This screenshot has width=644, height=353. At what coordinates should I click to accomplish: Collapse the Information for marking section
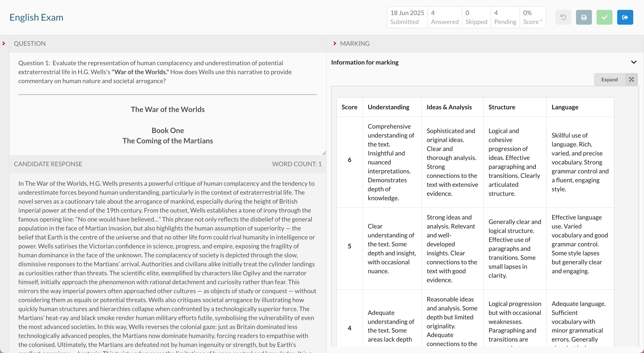click(634, 62)
